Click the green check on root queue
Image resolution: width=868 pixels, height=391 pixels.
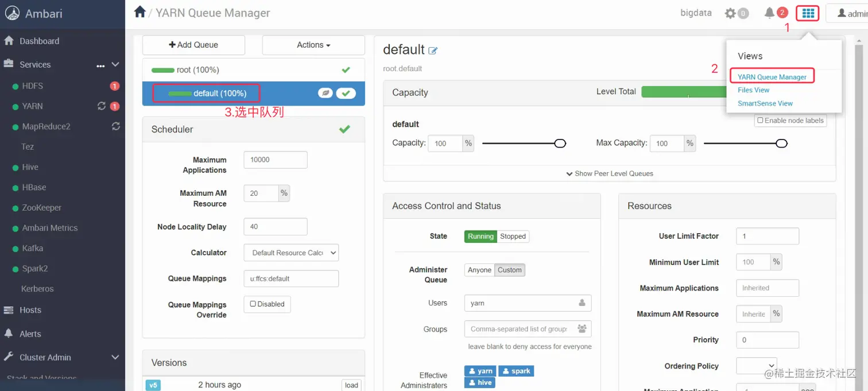pyautogui.click(x=346, y=69)
